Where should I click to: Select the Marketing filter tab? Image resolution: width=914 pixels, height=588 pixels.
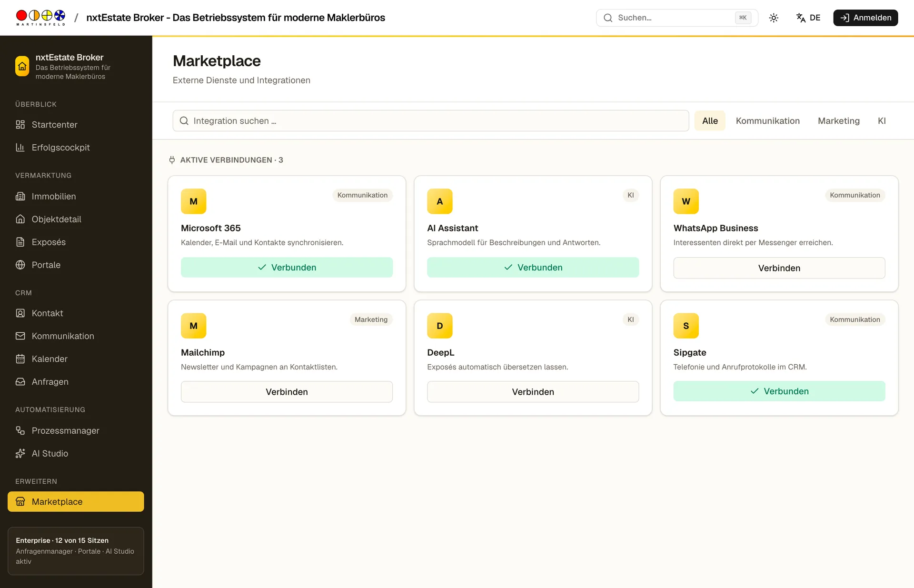[x=838, y=121]
